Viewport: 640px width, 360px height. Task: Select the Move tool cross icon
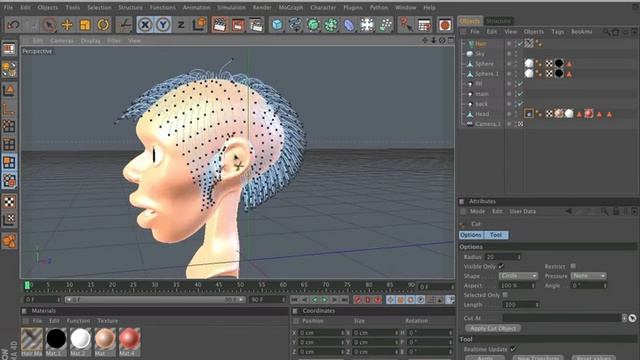point(67,25)
